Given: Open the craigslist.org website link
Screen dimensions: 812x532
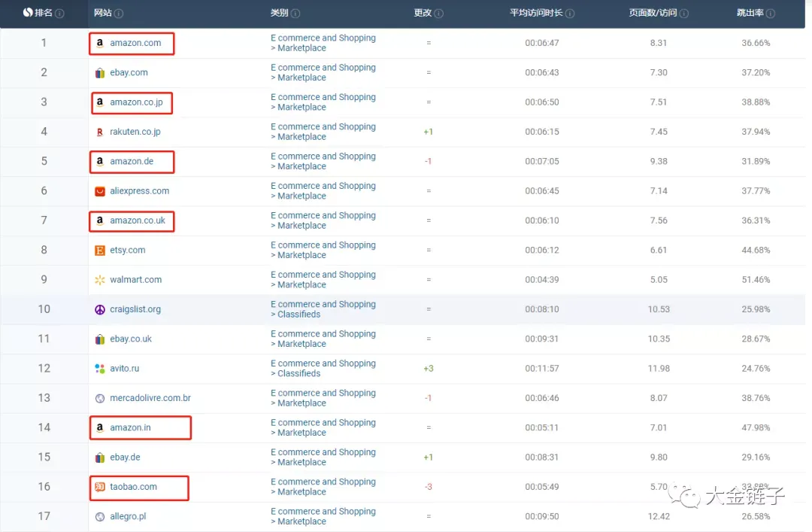Looking at the screenshot, I should click(x=135, y=309).
